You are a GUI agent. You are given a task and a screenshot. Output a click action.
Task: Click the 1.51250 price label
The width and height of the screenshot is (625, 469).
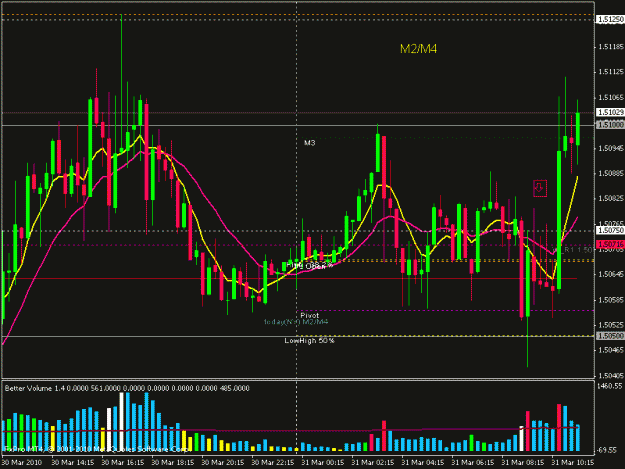(610, 19)
